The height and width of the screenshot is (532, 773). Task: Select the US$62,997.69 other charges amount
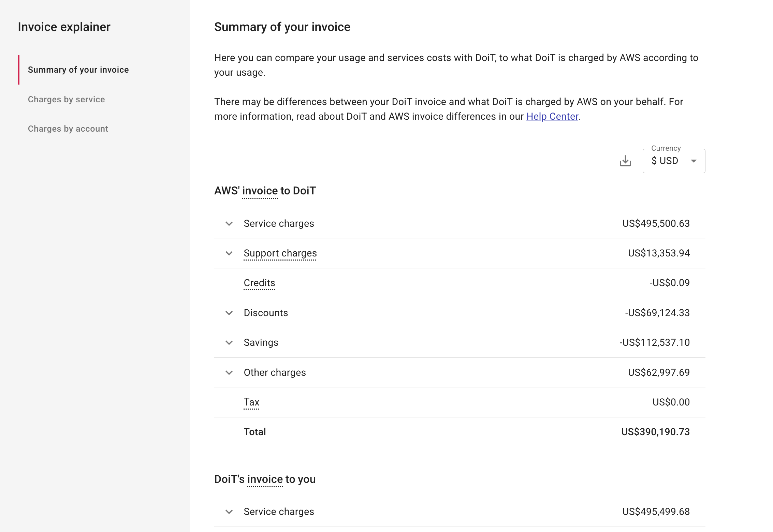click(x=659, y=373)
